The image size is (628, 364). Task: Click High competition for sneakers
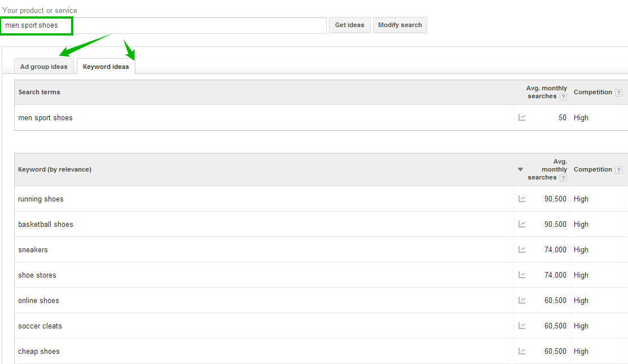581,250
